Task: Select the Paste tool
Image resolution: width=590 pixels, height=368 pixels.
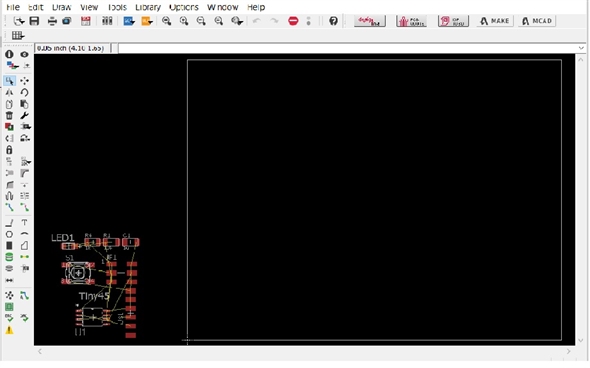Action: [x=24, y=104]
